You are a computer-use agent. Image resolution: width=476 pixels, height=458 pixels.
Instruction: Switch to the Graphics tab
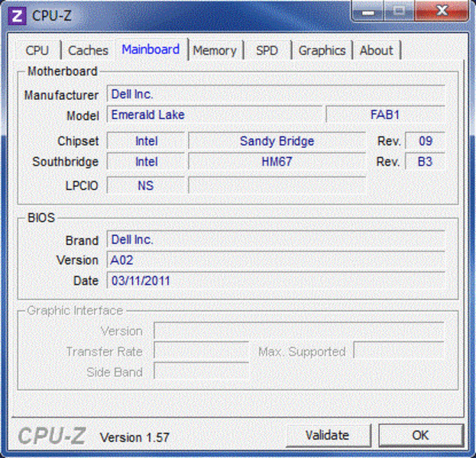pos(322,50)
